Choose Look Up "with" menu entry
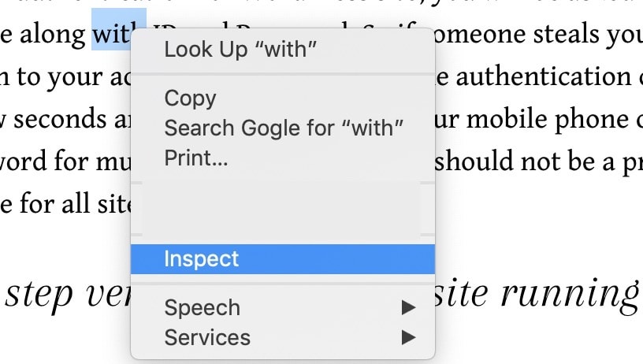The width and height of the screenshot is (643, 364). click(240, 49)
